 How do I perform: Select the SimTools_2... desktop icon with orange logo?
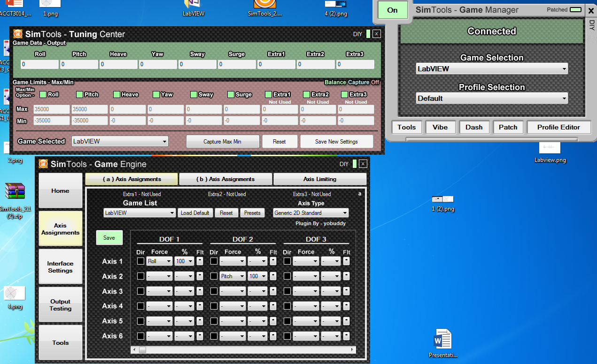pos(265,8)
